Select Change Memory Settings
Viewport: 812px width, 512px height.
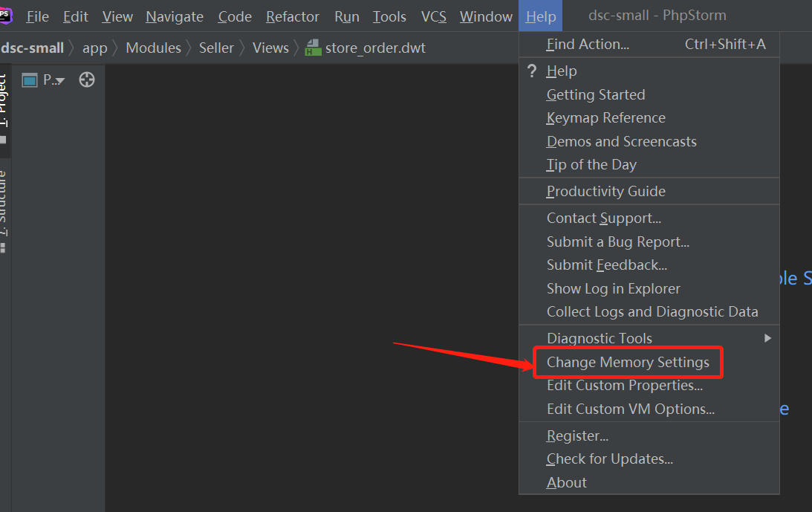pyautogui.click(x=628, y=362)
